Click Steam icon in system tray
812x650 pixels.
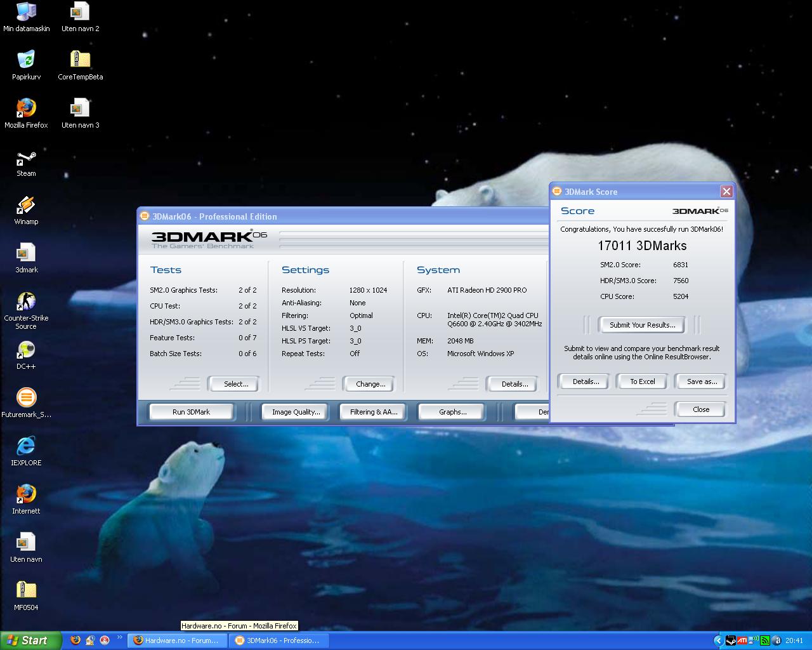click(x=731, y=640)
